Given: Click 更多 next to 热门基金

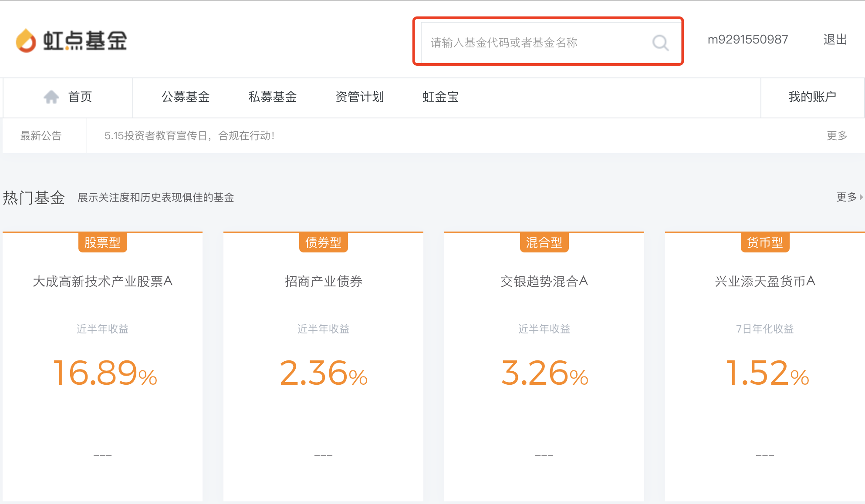Looking at the screenshot, I should 846,197.
